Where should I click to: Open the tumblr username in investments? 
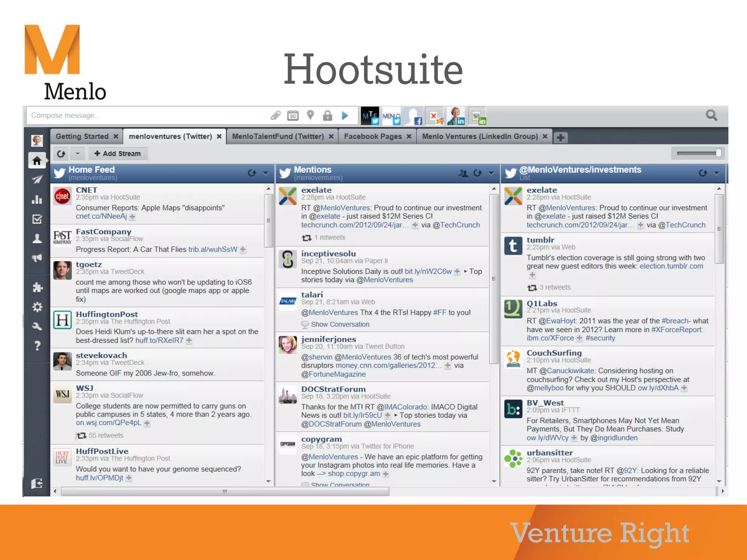pyautogui.click(x=540, y=240)
